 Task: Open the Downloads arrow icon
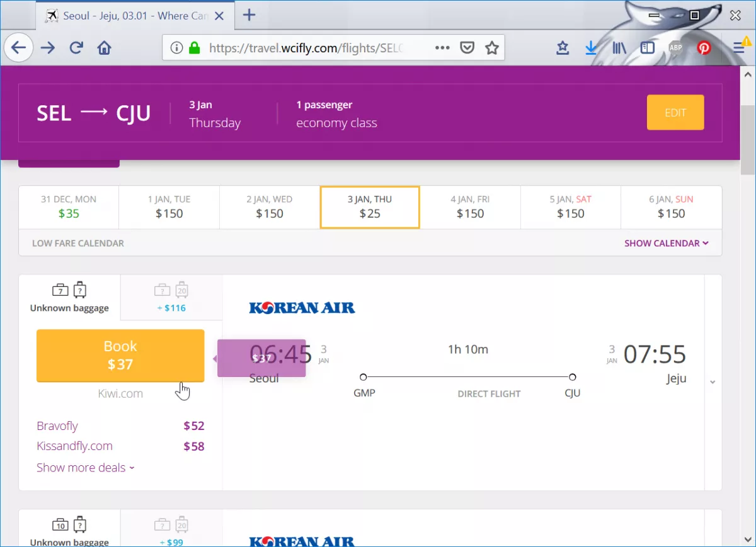[591, 48]
